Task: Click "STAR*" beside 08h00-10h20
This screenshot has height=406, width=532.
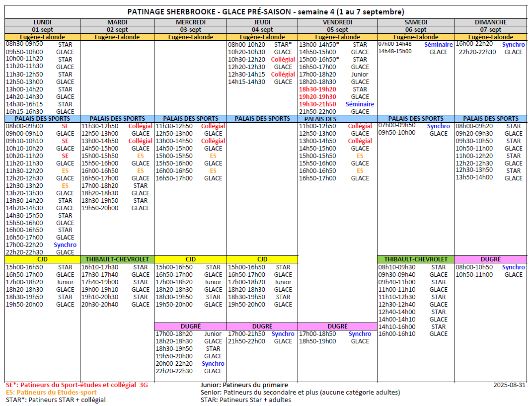Action: tap(283, 44)
